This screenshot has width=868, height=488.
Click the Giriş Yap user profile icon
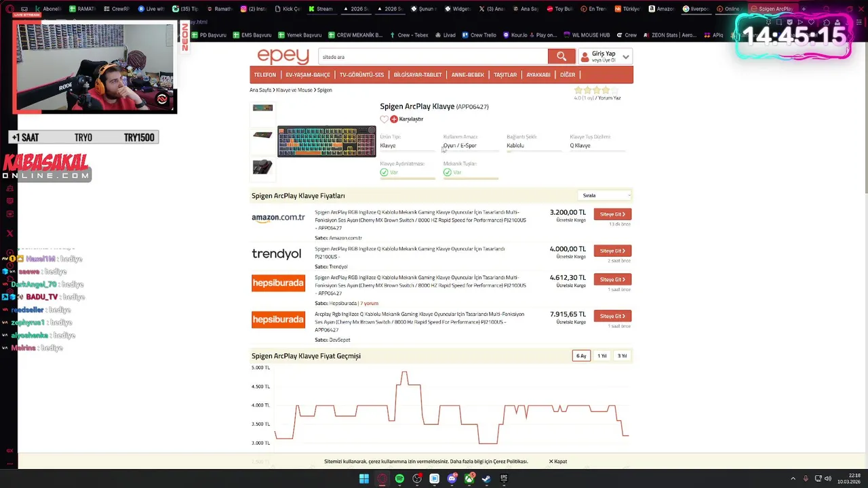585,57
